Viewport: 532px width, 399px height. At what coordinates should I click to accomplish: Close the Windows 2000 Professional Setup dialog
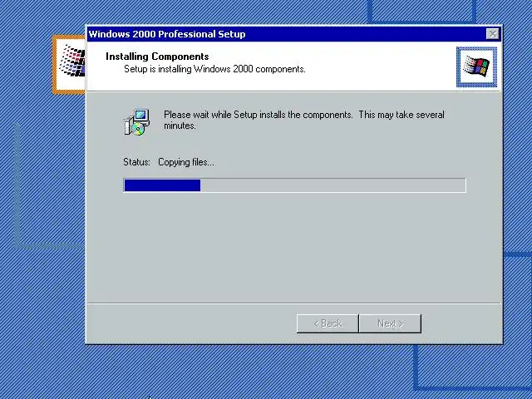point(492,34)
